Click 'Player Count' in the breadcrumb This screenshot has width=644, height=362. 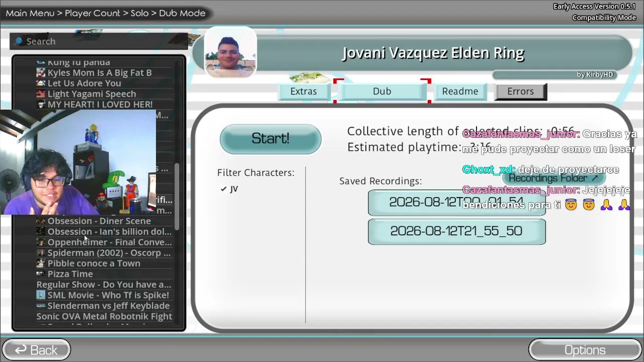click(93, 13)
